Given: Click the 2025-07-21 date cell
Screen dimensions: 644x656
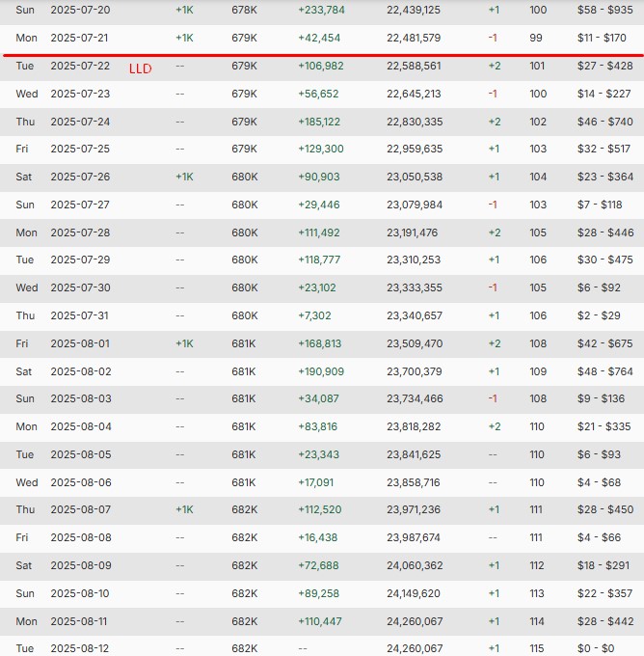Looking at the screenshot, I should [x=79, y=38].
